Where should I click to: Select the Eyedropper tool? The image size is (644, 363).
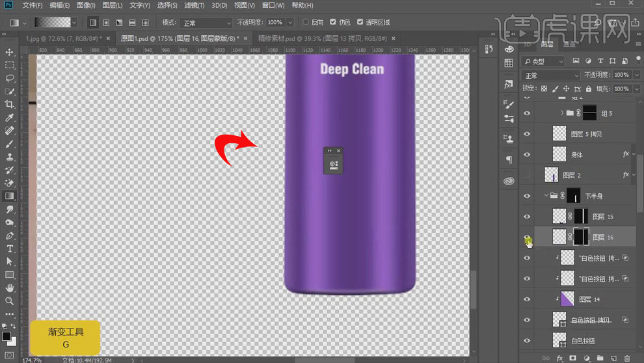click(10, 118)
